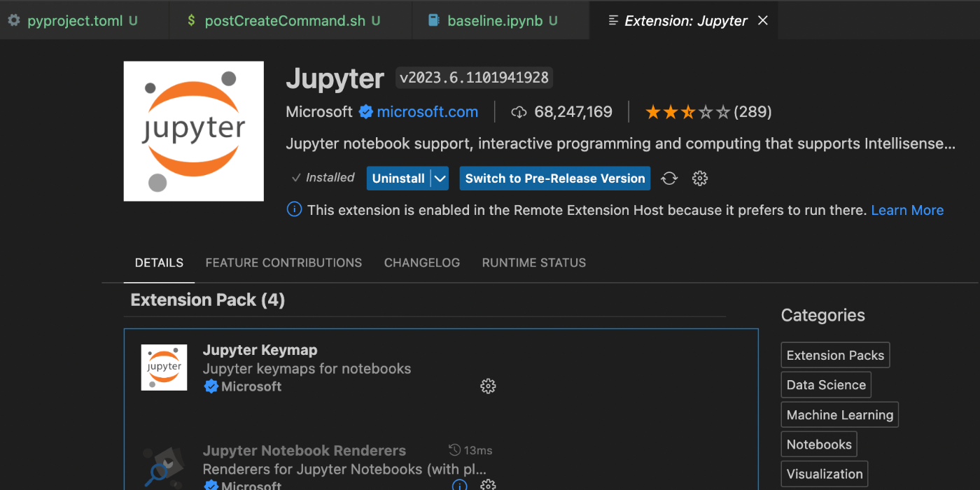This screenshot has width=980, height=490.
Task: Click the Extension Packs category
Action: coord(835,355)
